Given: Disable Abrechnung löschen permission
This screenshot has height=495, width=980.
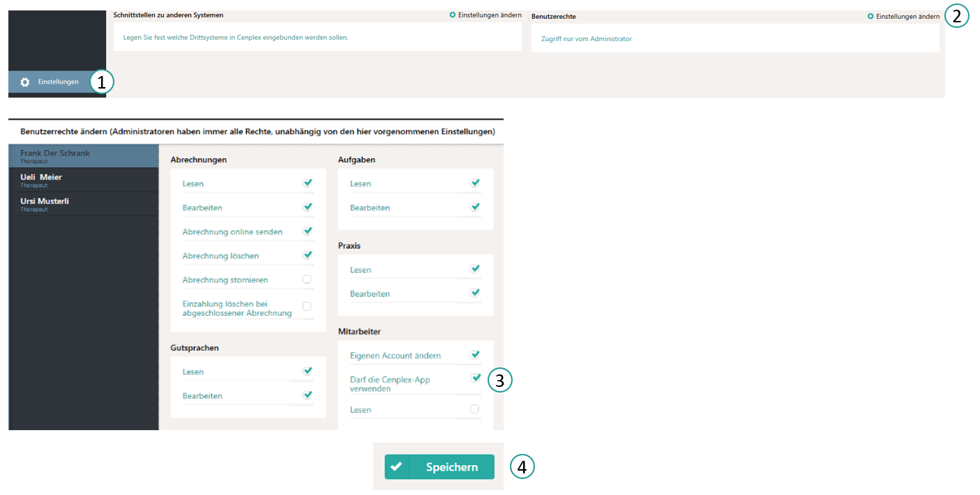Looking at the screenshot, I should (307, 255).
